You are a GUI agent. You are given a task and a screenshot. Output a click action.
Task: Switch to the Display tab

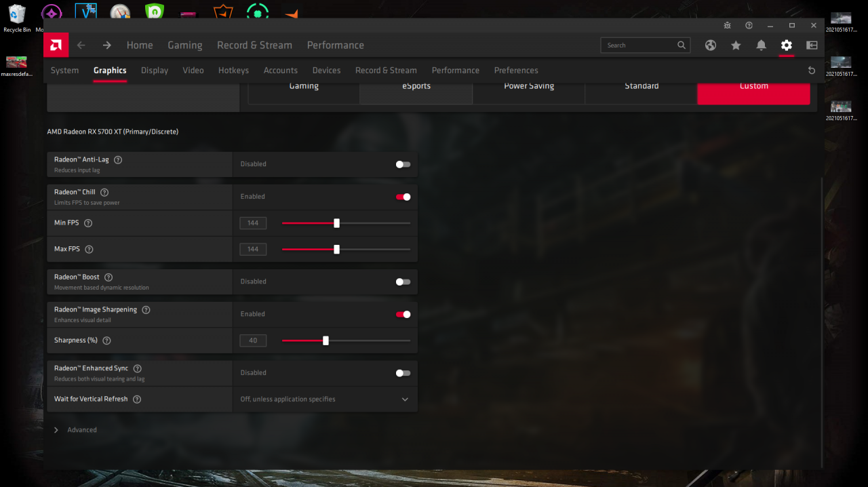(x=155, y=71)
